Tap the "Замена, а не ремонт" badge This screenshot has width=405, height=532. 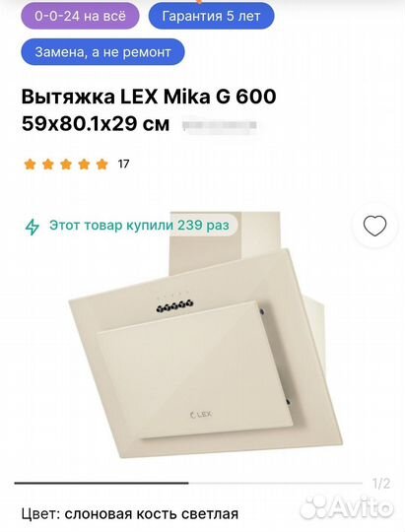point(102,52)
